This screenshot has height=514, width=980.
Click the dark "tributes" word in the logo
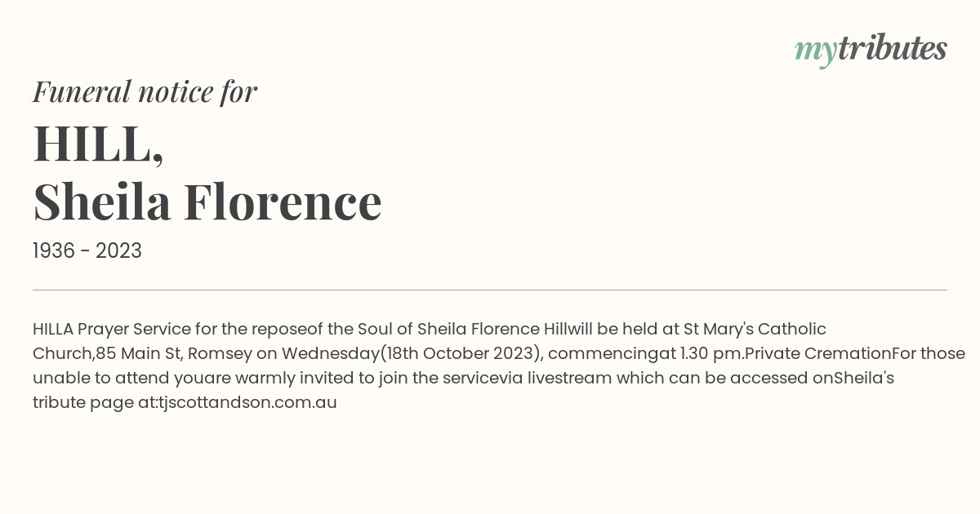click(x=893, y=48)
